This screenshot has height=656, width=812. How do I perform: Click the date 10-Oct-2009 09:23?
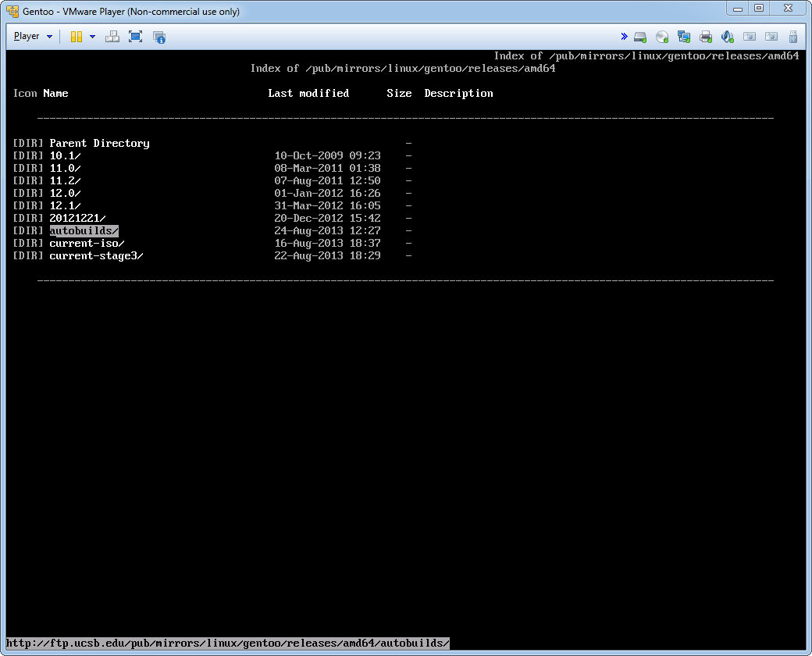[x=327, y=155]
